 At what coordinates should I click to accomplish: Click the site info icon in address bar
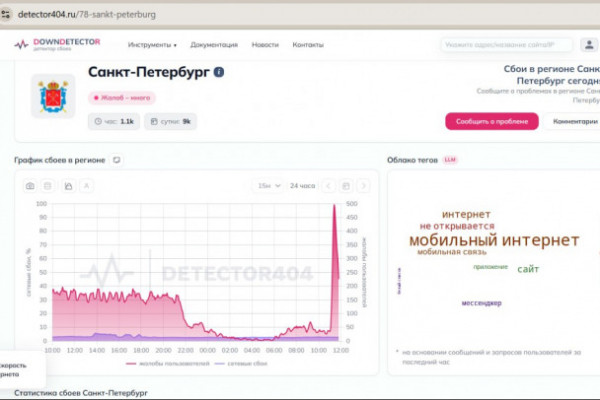point(6,15)
